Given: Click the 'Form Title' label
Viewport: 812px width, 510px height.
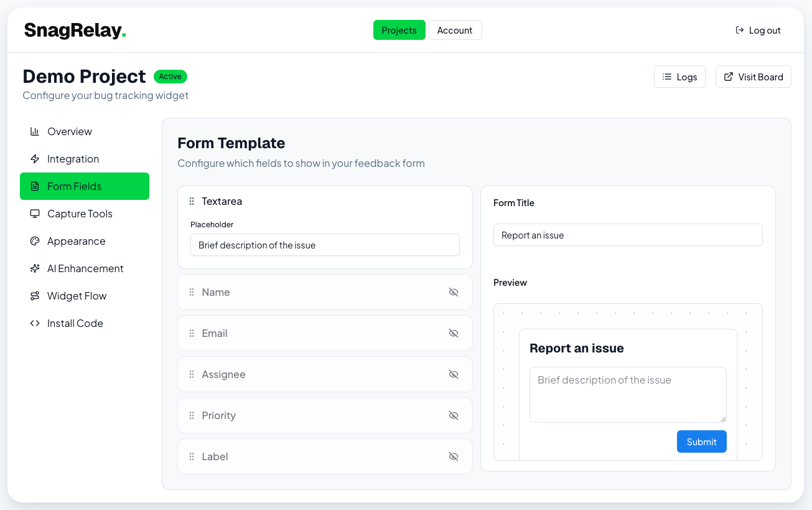Looking at the screenshot, I should tap(514, 202).
